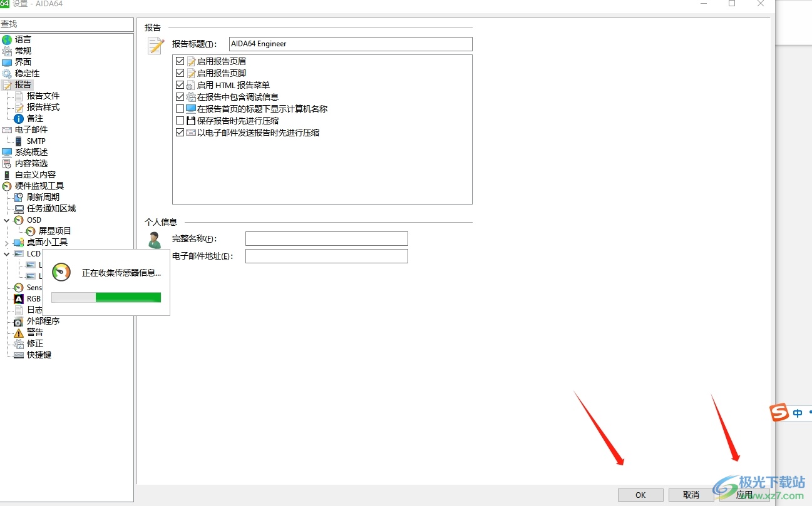
Task: Click the gear icon beside 修正
Action: (19, 343)
